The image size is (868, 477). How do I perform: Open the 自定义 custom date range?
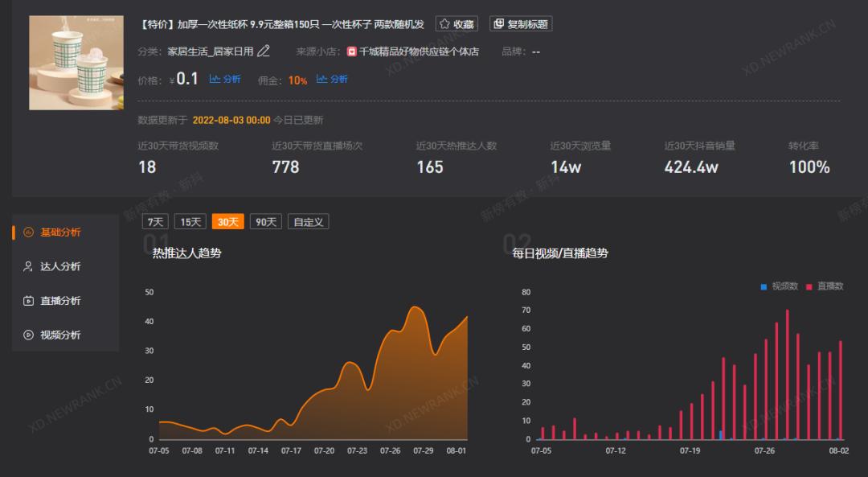309,222
